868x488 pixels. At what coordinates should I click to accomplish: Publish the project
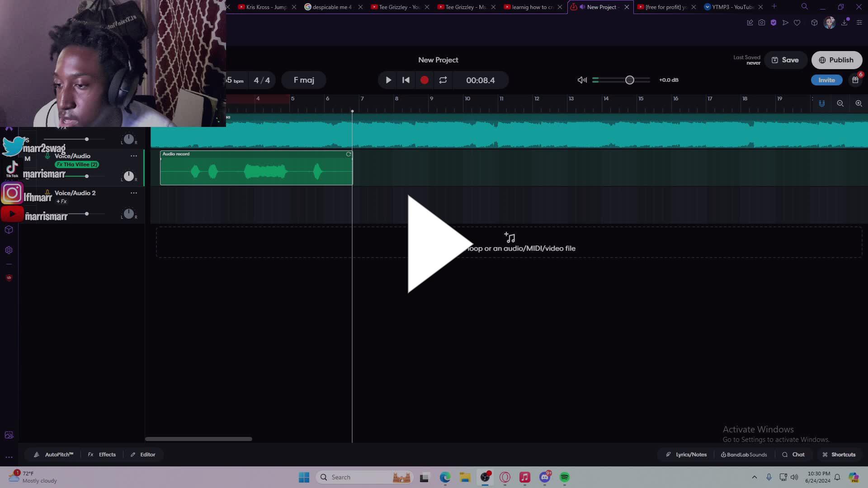(837, 60)
